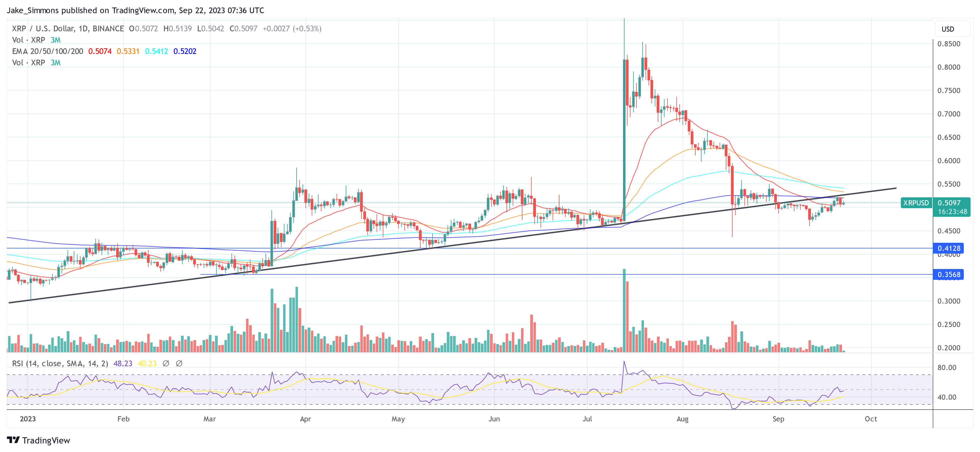
Task: Click the red EMA value 0.5074
Action: (x=100, y=51)
